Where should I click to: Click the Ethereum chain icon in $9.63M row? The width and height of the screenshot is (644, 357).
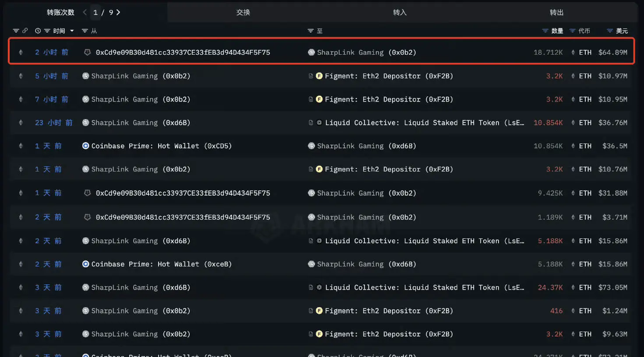21,334
